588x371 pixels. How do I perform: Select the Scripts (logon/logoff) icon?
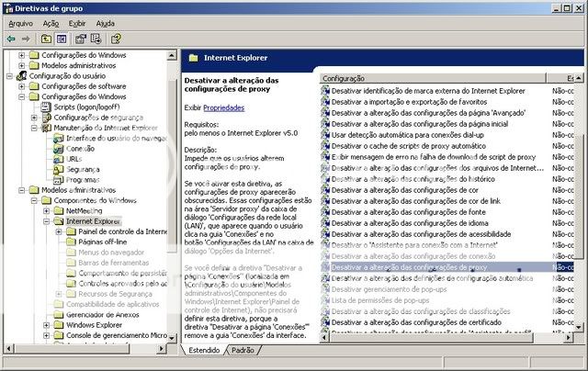(x=46, y=107)
